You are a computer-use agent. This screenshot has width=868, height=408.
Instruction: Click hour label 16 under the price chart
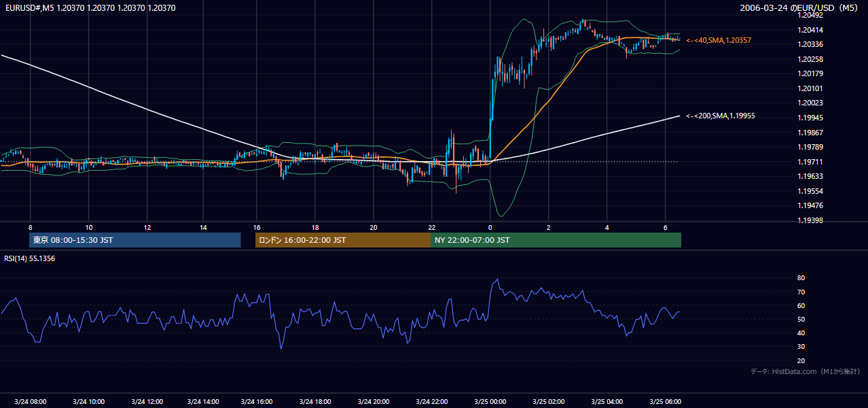point(257,227)
